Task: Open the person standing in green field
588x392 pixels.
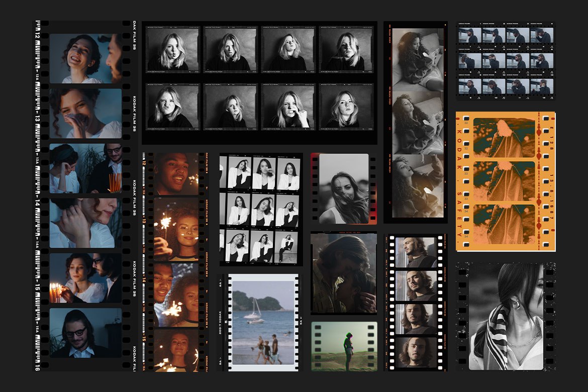Action: 344,346
